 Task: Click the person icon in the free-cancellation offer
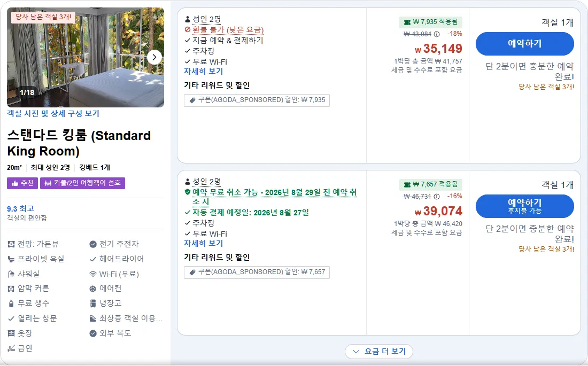(x=188, y=182)
